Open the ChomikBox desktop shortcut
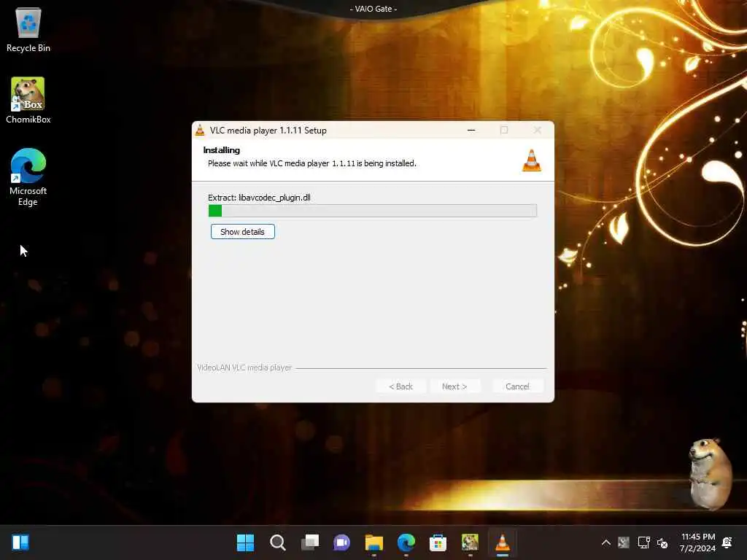Screen dimensions: 747x560 pos(28,101)
